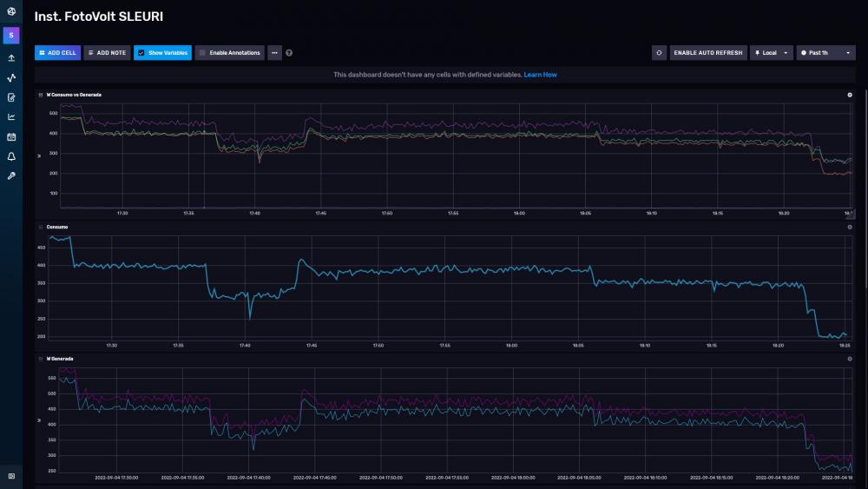The image size is (868, 489).
Task: Click the ADD CELL button
Action: pyautogui.click(x=57, y=53)
